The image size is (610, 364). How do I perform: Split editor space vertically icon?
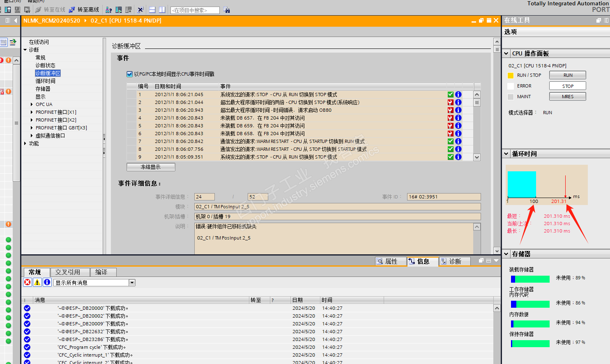coord(162,9)
